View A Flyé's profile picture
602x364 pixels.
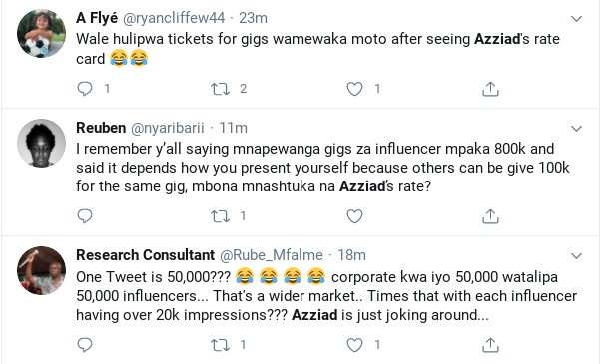(42, 34)
